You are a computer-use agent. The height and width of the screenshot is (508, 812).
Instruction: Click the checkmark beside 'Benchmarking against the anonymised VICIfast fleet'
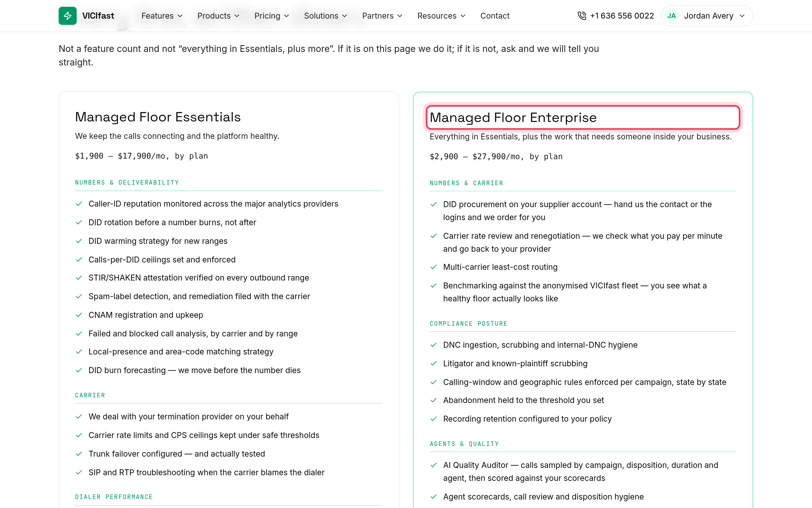(434, 286)
